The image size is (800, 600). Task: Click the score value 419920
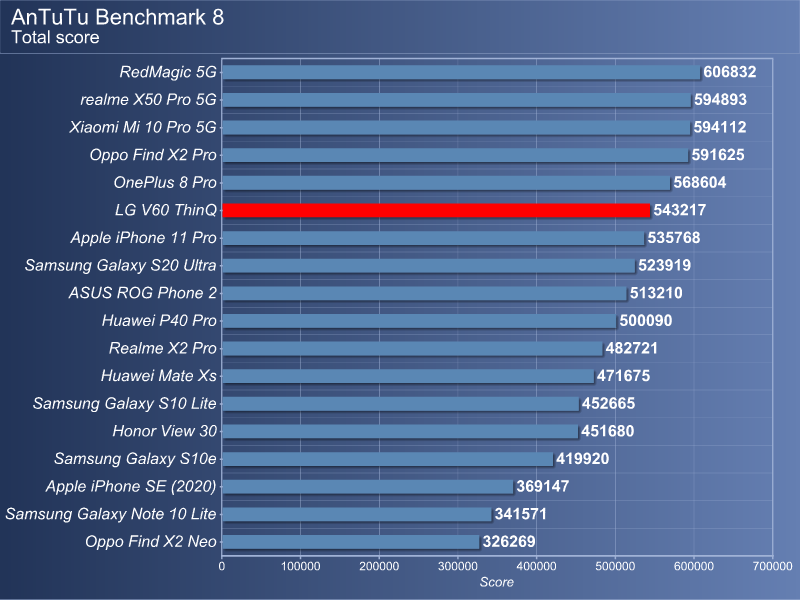coord(583,459)
